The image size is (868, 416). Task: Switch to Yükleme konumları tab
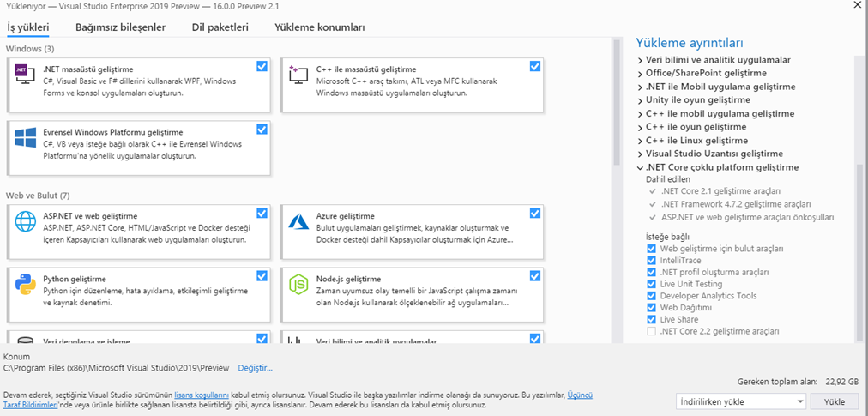click(x=319, y=27)
